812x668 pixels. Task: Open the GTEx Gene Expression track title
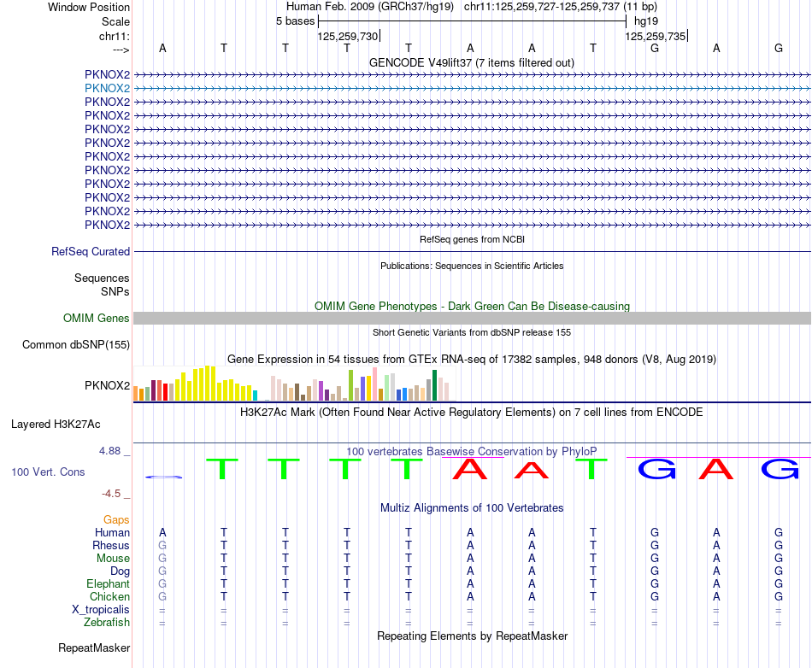coord(472,359)
